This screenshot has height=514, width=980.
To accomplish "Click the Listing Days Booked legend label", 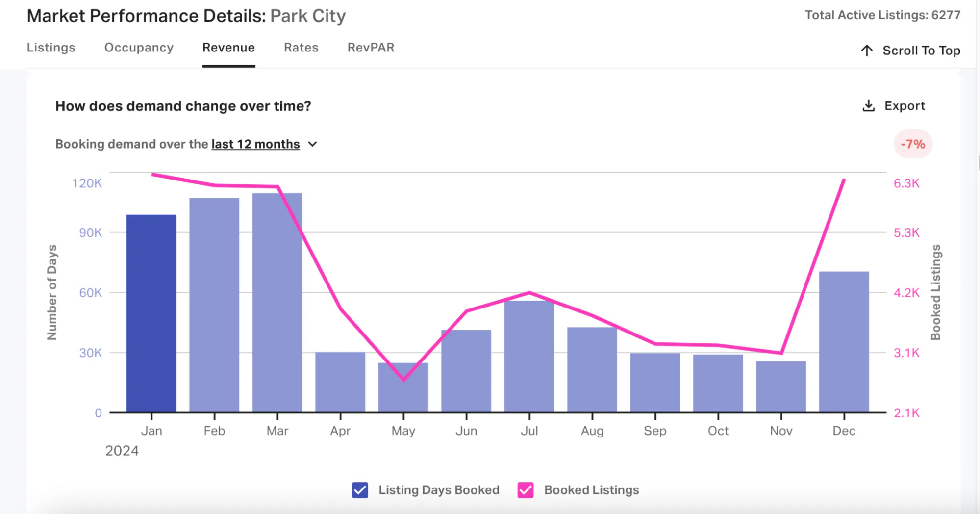I will pyautogui.click(x=439, y=490).
